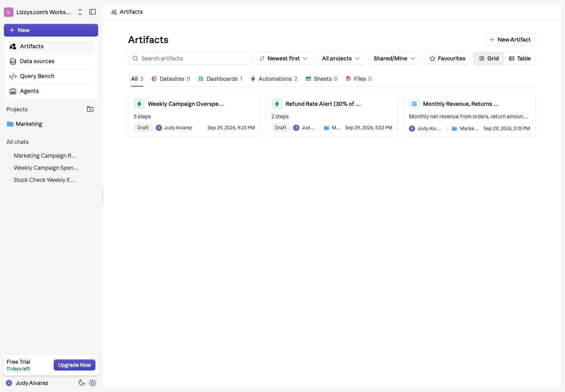Select Artifacts in the sidebar
This screenshot has width=565, height=392.
click(51, 46)
